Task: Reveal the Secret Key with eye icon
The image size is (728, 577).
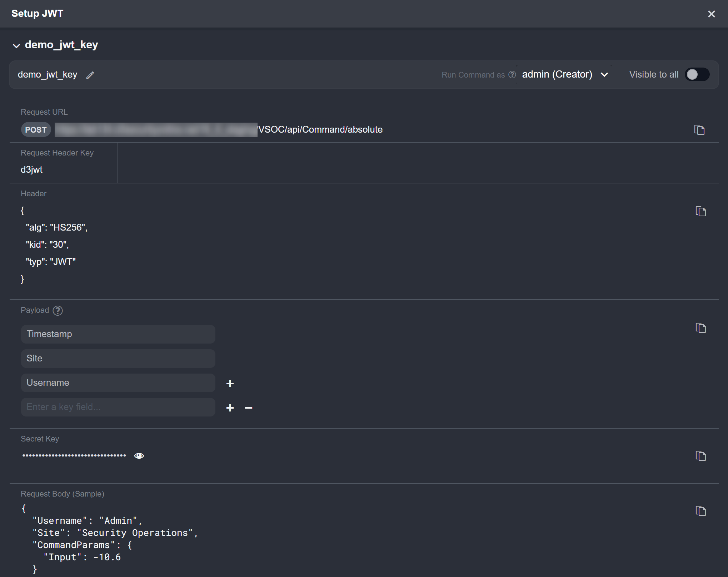Action: click(x=139, y=456)
